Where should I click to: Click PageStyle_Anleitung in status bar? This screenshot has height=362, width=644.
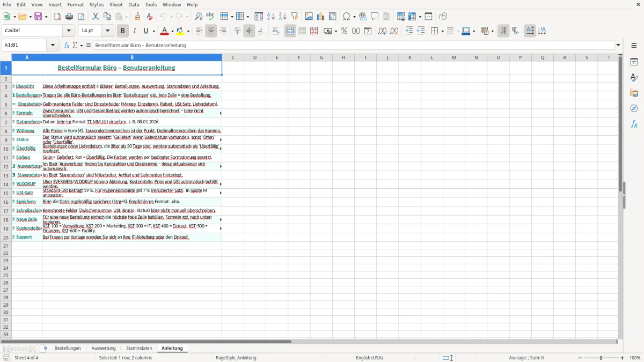click(236, 358)
